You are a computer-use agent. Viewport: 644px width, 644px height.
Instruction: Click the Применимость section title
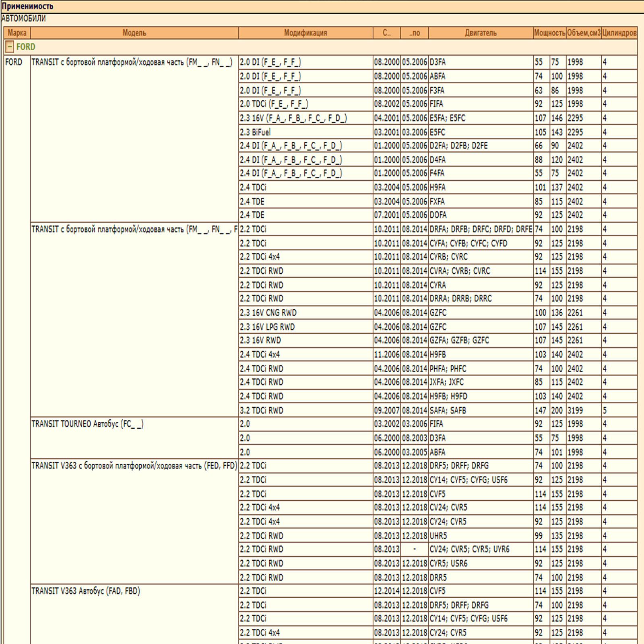pyautogui.click(x=27, y=6)
